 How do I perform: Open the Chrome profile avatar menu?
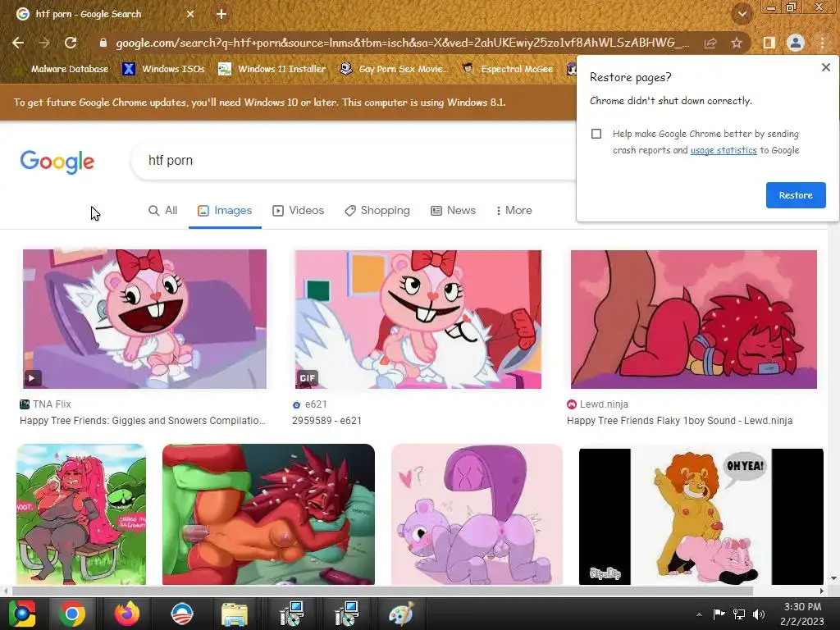[x=796, y=43]
